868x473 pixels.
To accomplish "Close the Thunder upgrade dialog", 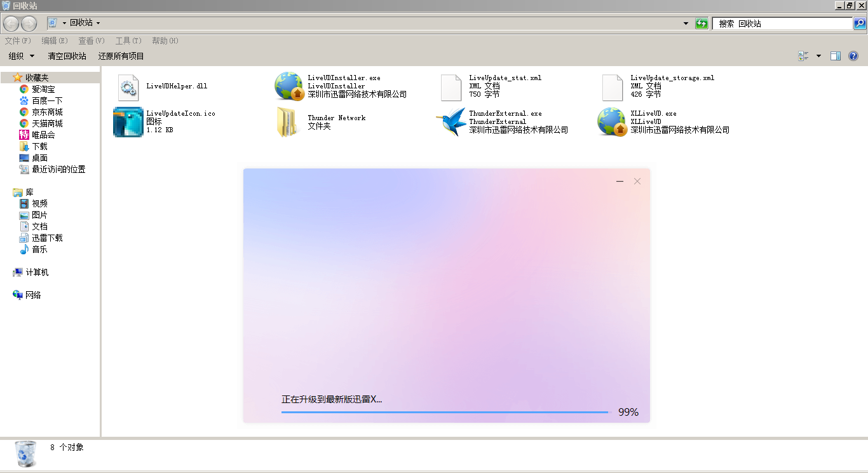I will (x=637, y=182).
